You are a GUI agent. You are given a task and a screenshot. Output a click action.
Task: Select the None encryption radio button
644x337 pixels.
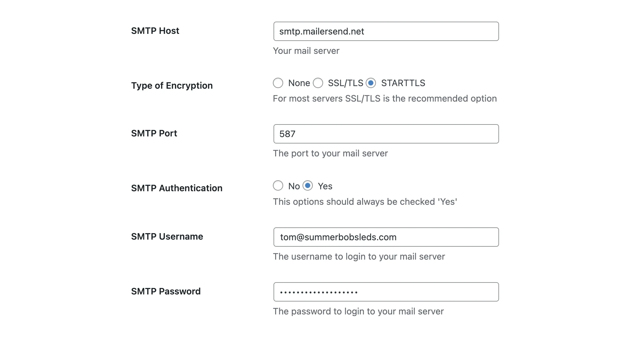pos(278,83)
